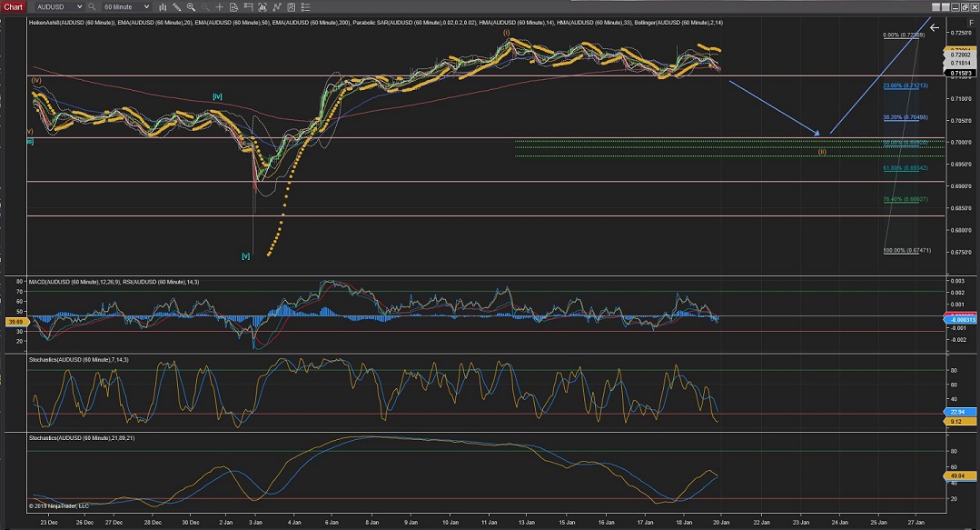Select the Chart tab

[x=13, y=6]
